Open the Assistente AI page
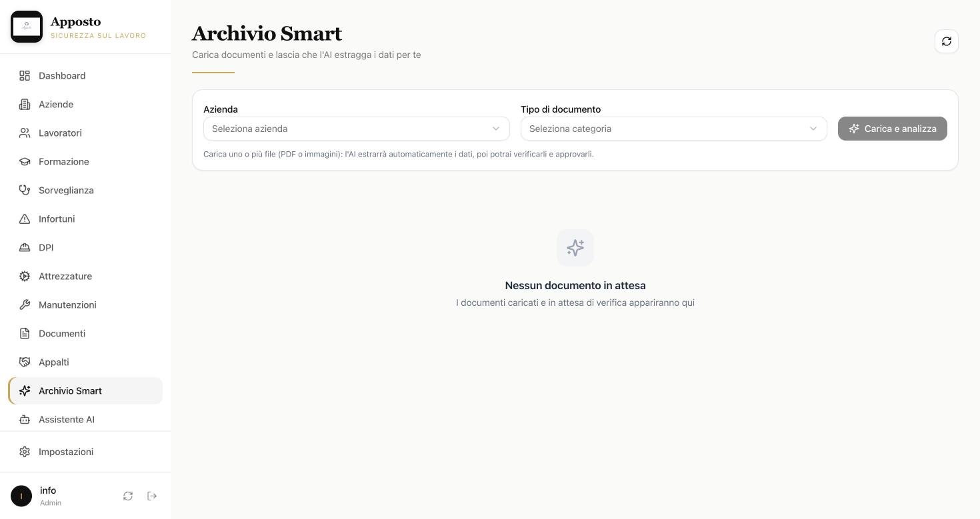Screen dimensions: 980x519 pyautogui.click(x=85, y=420)
